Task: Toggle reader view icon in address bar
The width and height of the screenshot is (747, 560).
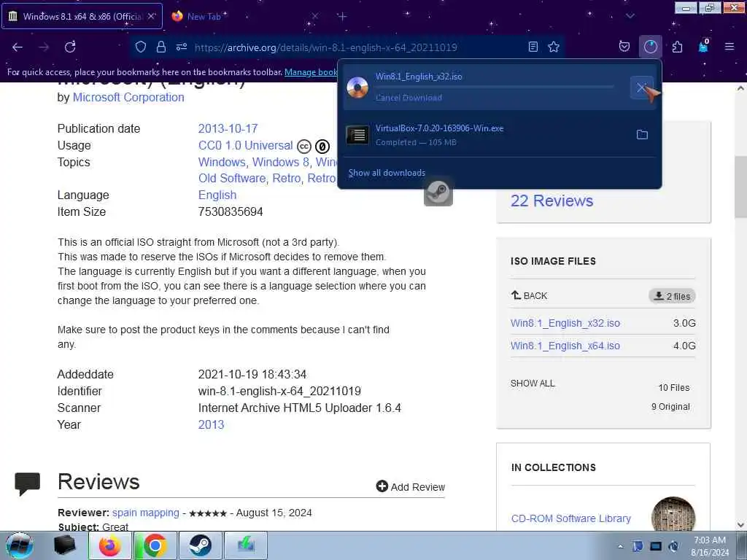Action: point(533,47)
